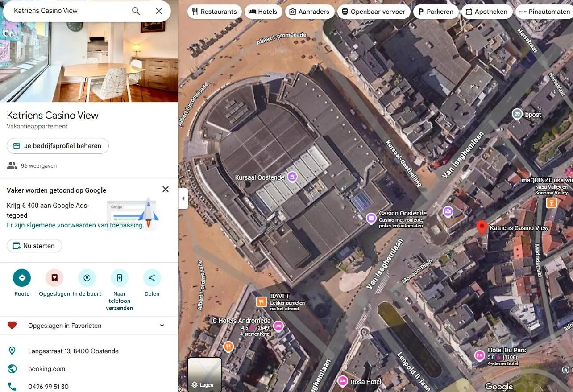Click the Kursaal Oostende map label

click(x=260, y=177)
